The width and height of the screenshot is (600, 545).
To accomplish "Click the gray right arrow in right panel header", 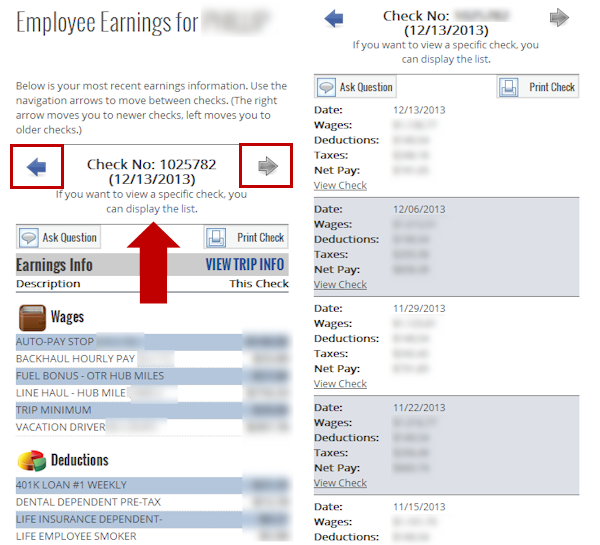I will pos(559,18).
